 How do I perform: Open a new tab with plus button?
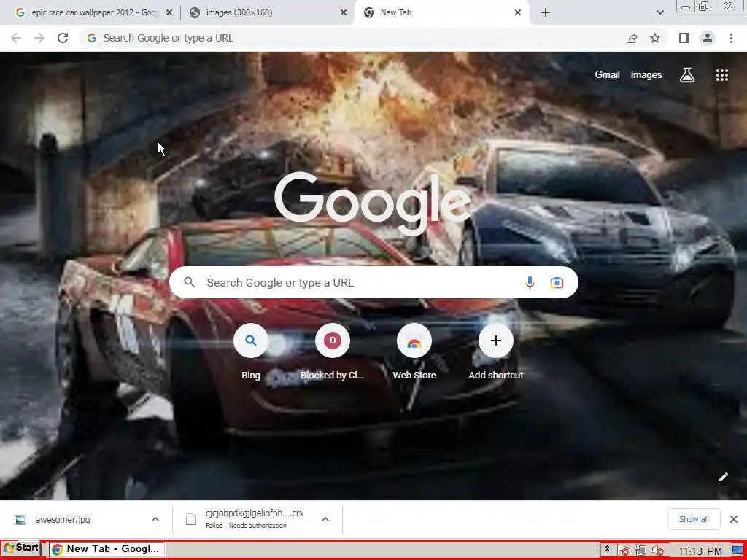(546, 13)
